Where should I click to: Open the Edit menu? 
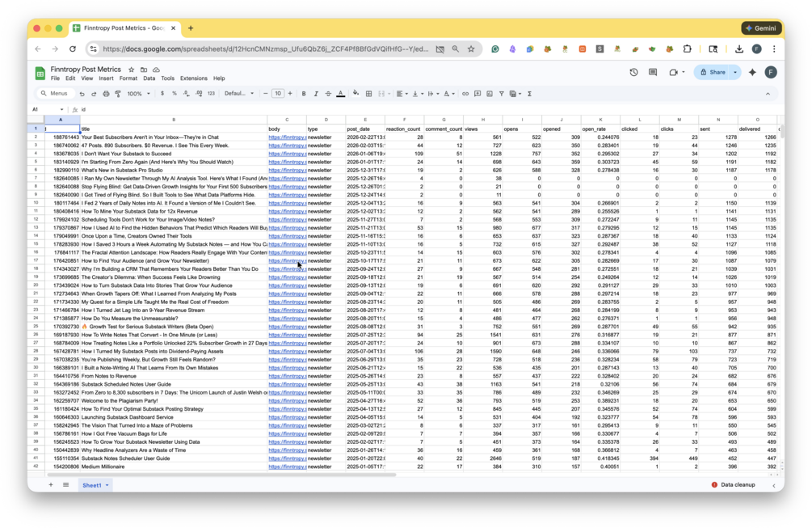point(70,78)
